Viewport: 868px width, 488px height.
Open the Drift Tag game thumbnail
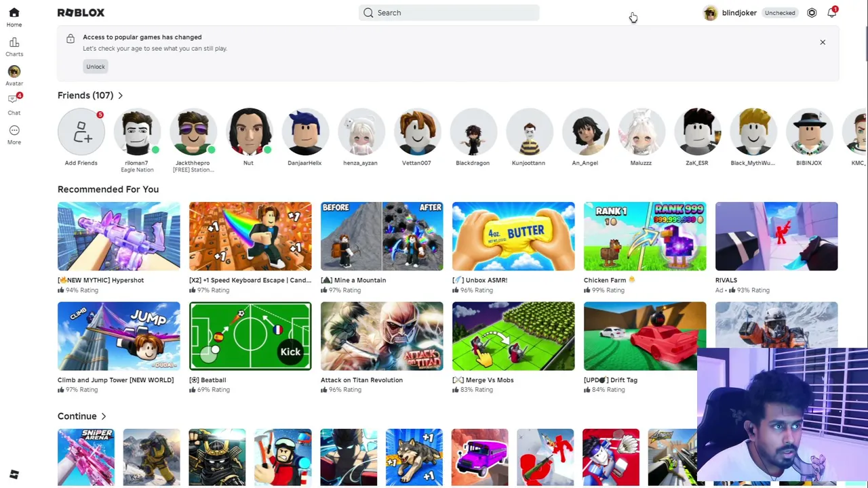tap(645, 336)
